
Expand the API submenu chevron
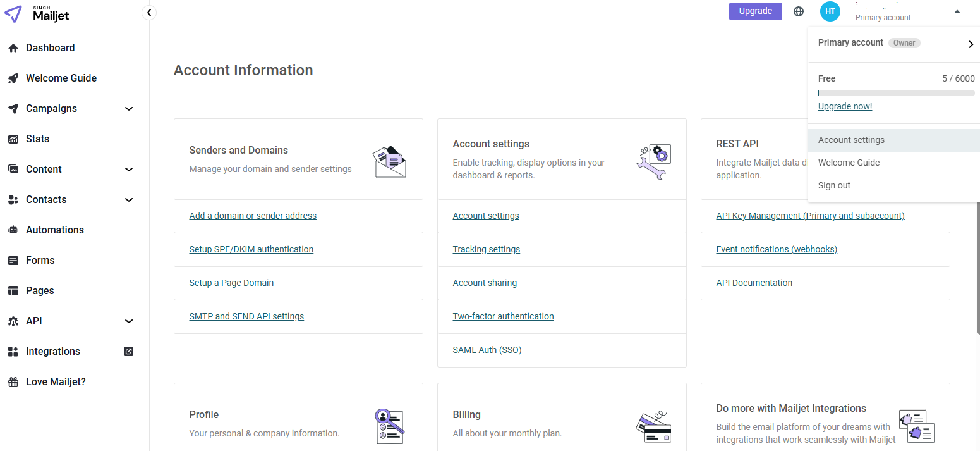coord(129,321)
